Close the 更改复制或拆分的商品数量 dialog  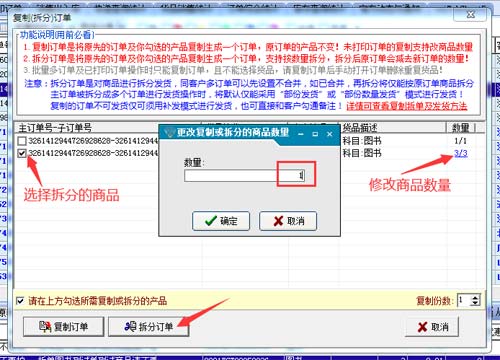(x=330, y=134)
